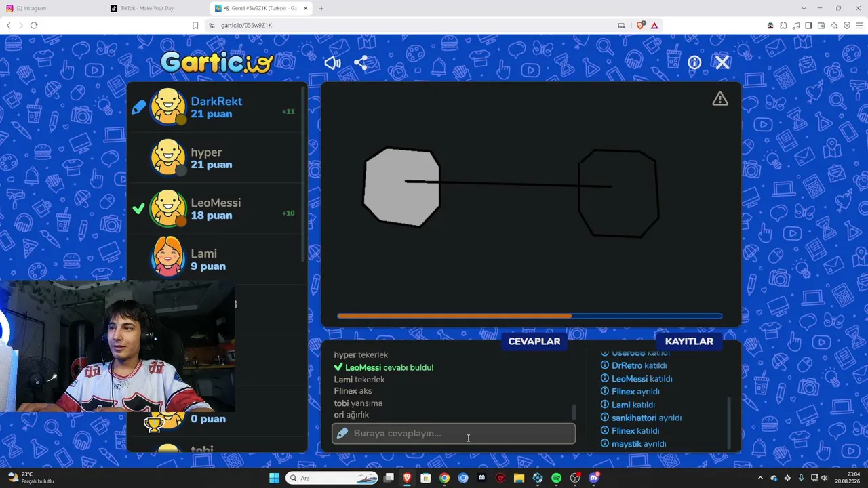The height and width of the screenshot is (488, 868).
Task: Open the taskbar volume control
Action: [825, 478]
